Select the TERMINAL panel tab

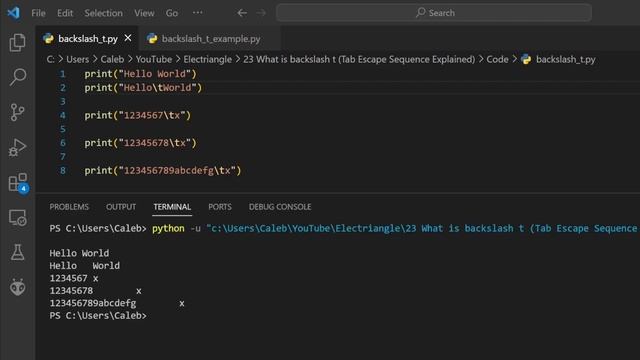172,207
